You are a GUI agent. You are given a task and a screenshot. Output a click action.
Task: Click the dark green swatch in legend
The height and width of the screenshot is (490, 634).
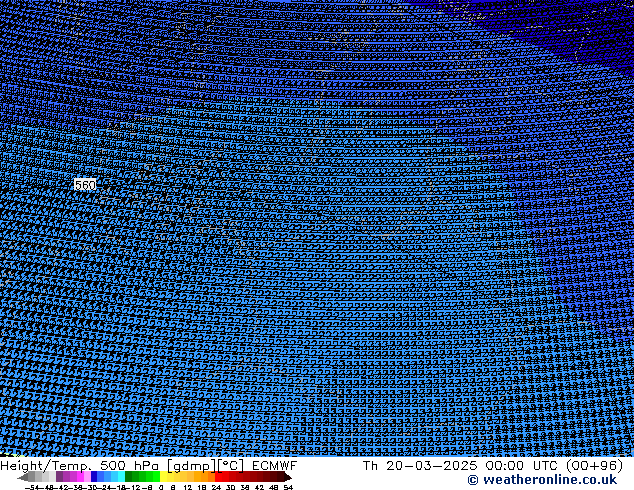(129, 476)
